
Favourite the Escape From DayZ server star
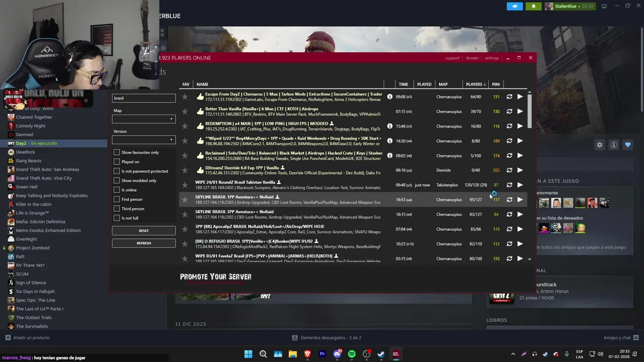(185, 97)
